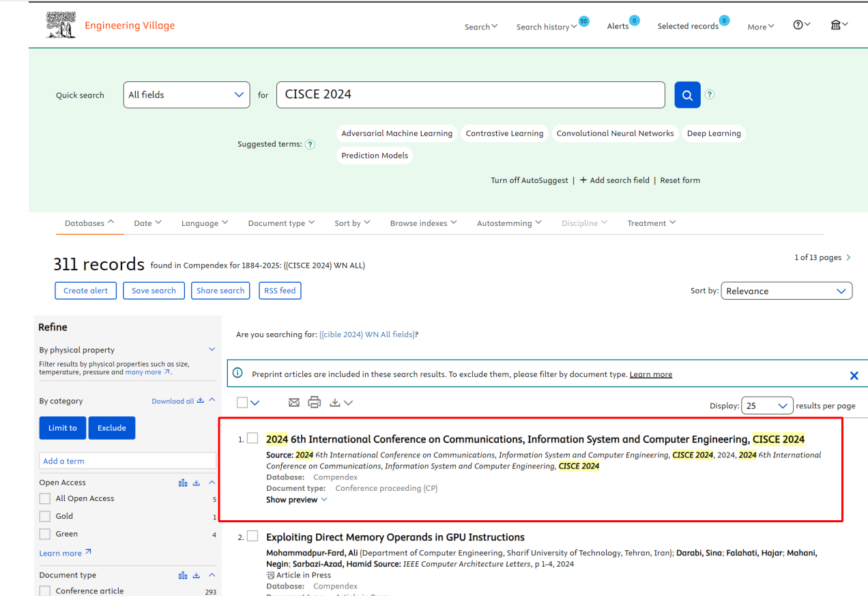
Task: Click the Search history count badge 50
Action: [x=583, y=21]
